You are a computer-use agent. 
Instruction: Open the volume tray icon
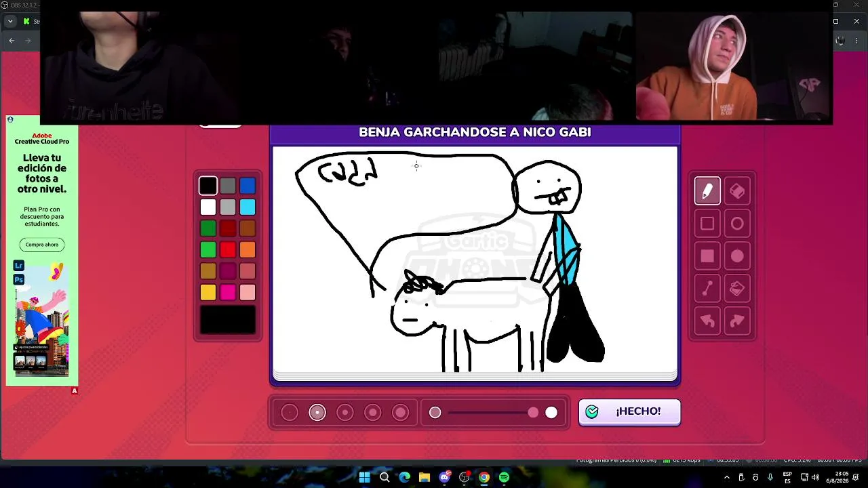tap(815, 477)
